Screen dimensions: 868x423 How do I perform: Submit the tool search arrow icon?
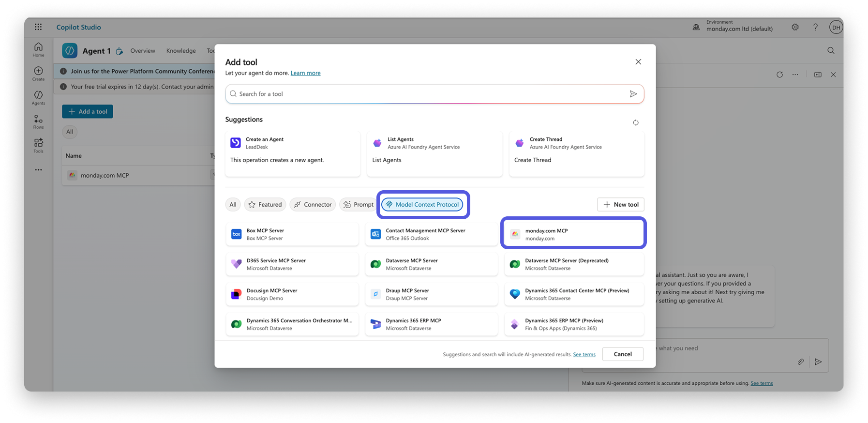point(633,94)
